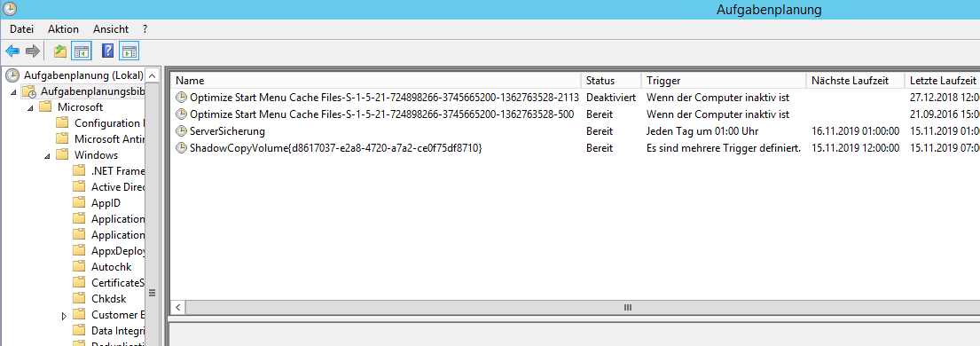Click the Microsoft folder icon in tree
980x346 pixels.
(45, 107)
